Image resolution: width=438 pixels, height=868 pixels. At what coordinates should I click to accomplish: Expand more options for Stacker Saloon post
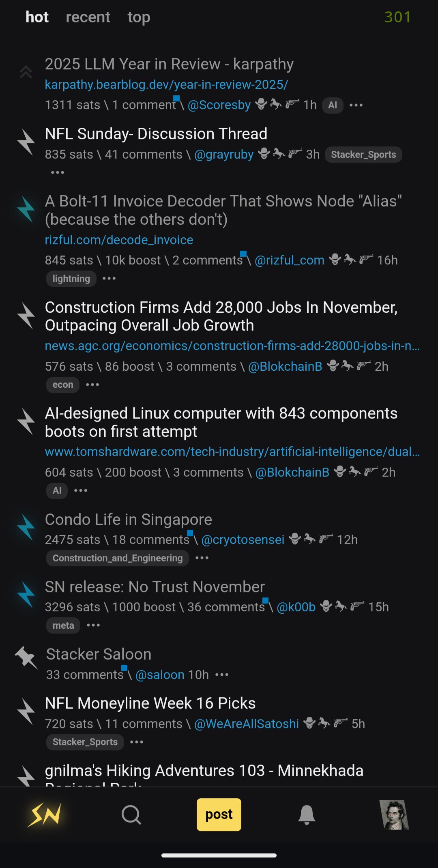tap(222, 675)
